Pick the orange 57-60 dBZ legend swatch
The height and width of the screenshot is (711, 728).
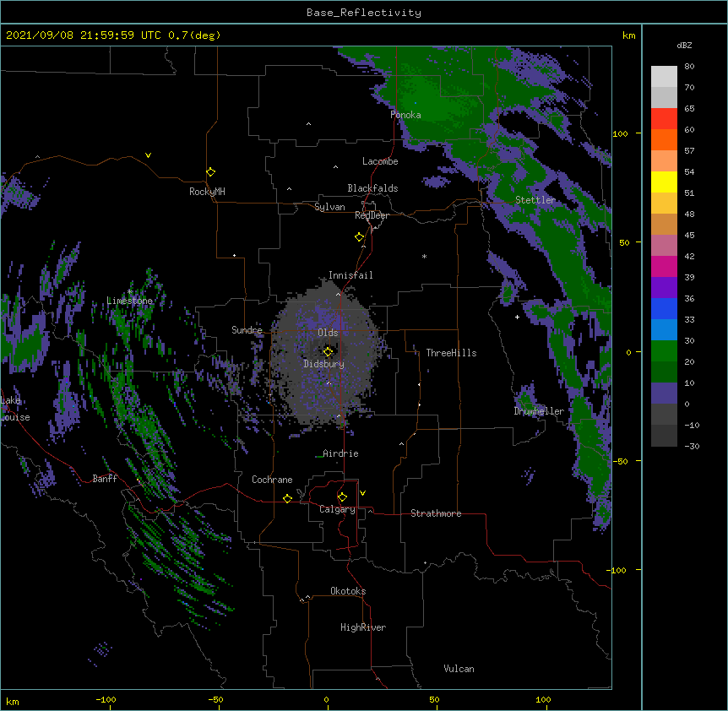coord(664,140)
